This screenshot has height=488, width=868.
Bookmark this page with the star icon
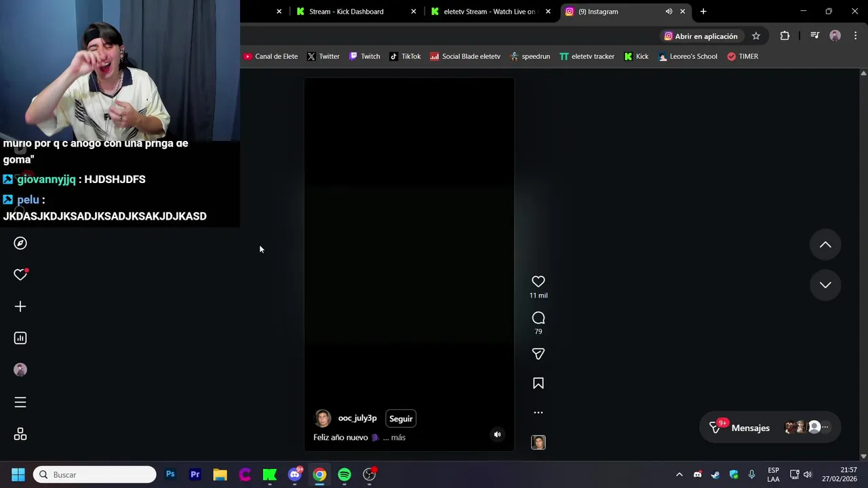click(x=755, y=36)
